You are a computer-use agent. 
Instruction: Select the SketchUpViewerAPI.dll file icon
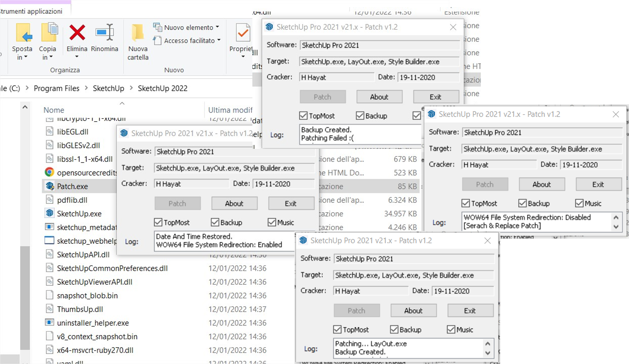click(50, 281)
